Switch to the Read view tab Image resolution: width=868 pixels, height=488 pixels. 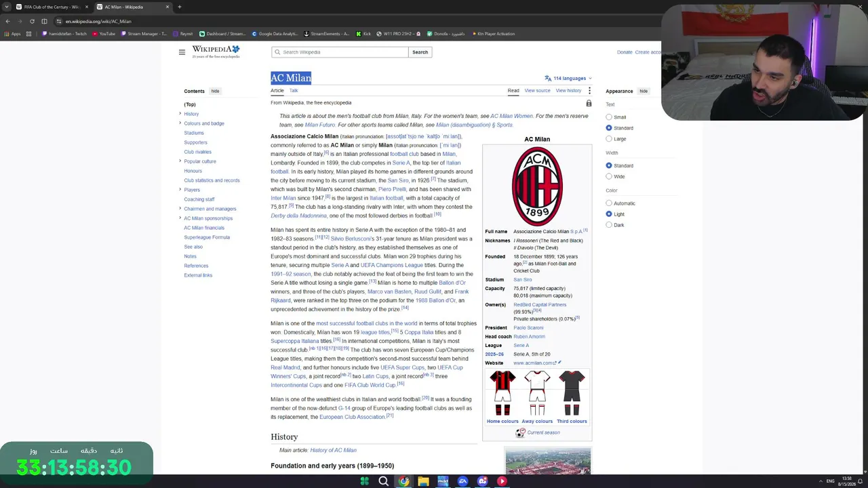coord(513,91)
